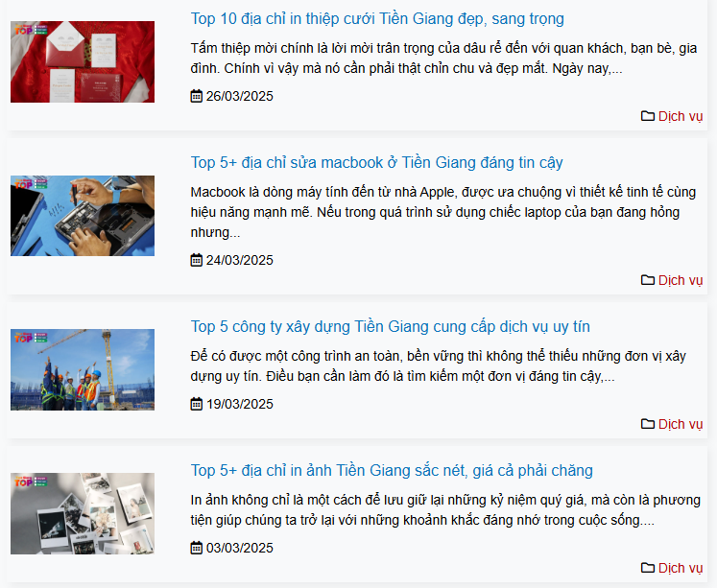Image resolution: width=717 pixels, height=588 pixels.
Task: Open the red wedding invitation thumbnail
Action: pyautogui.click(x=83, y=61)
